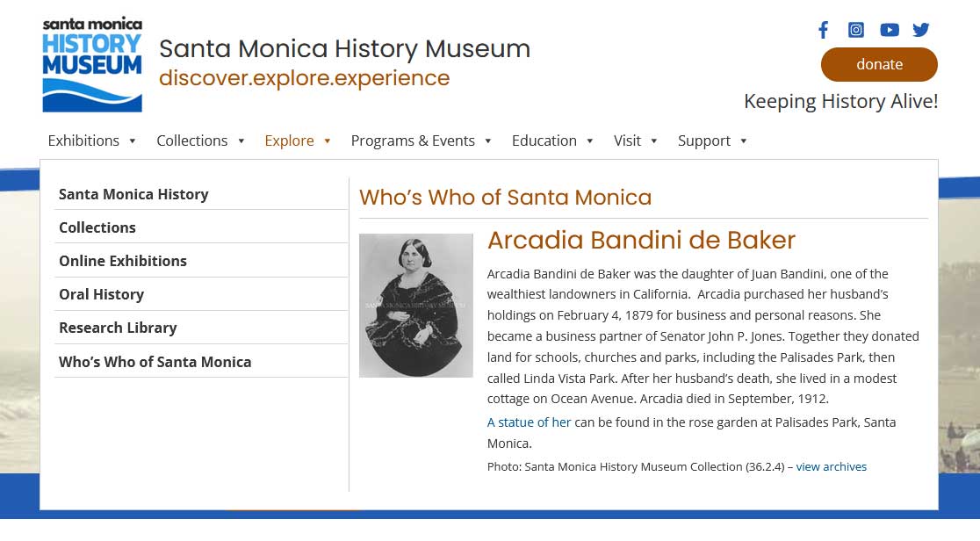Select Online Exhibitions in Explore submenu
This screenshot has width=980, height=541.
tap(123, 261)
